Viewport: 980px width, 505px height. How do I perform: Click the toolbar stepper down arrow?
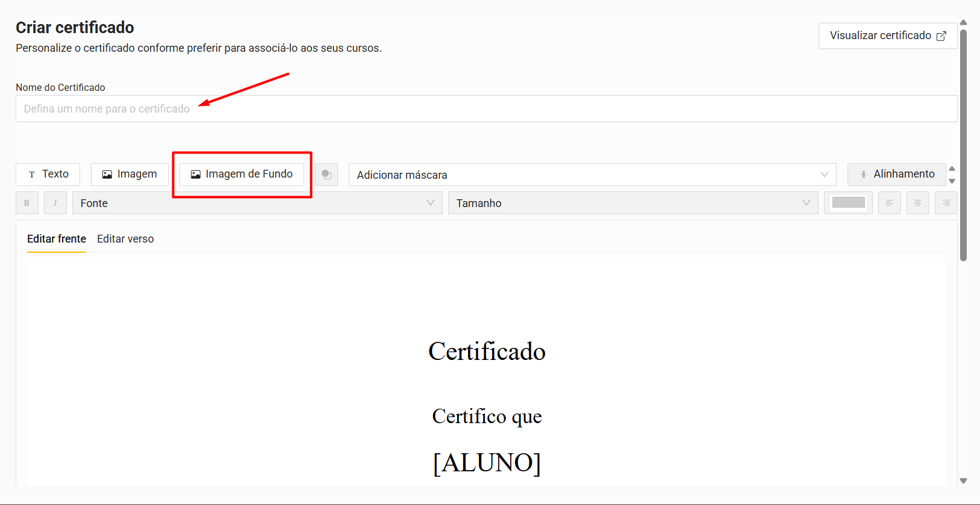[x=952, y=181]
